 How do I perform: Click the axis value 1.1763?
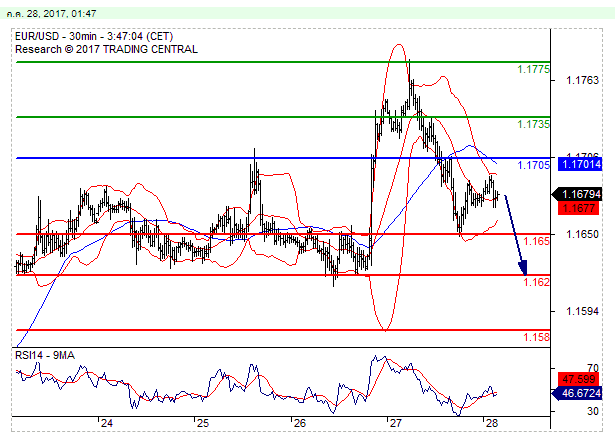tap(582, 80)
